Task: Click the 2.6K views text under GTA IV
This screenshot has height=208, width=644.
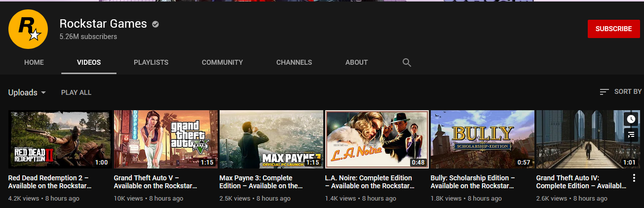Action: [552, 199]
